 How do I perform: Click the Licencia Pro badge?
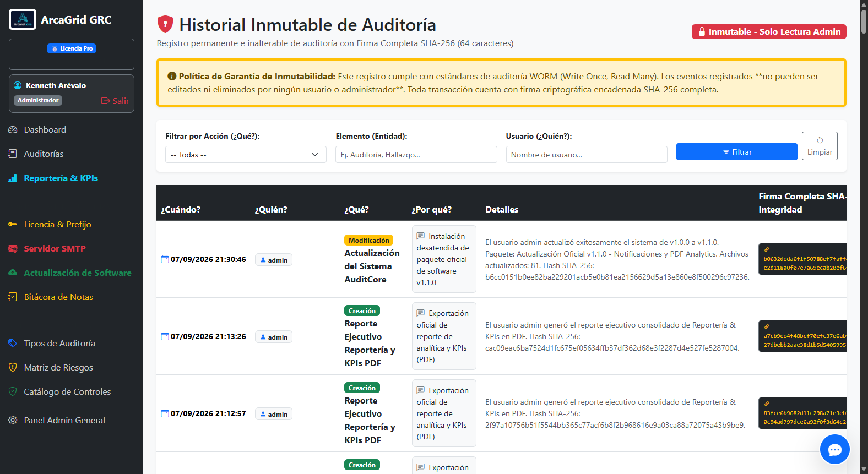[x=72, y=48]
